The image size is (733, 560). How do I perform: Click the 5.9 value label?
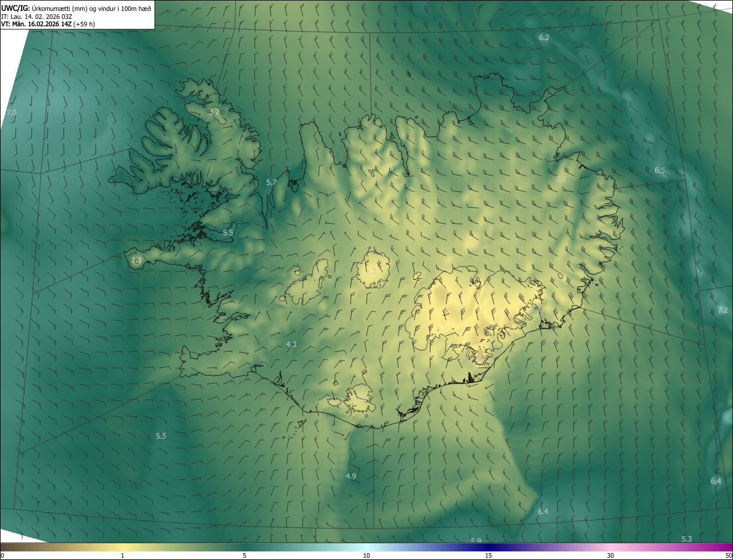pyautogui.click(x=476, y=541)
